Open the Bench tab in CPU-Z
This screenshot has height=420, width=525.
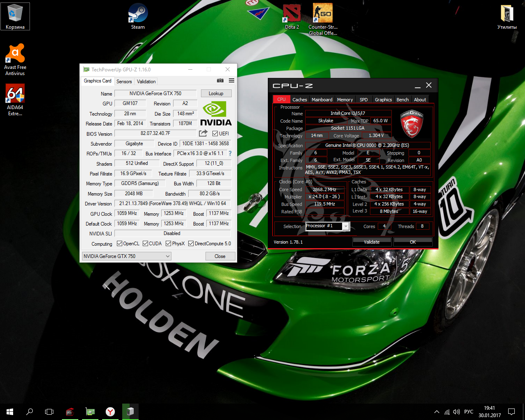click(x=403, y=99)
